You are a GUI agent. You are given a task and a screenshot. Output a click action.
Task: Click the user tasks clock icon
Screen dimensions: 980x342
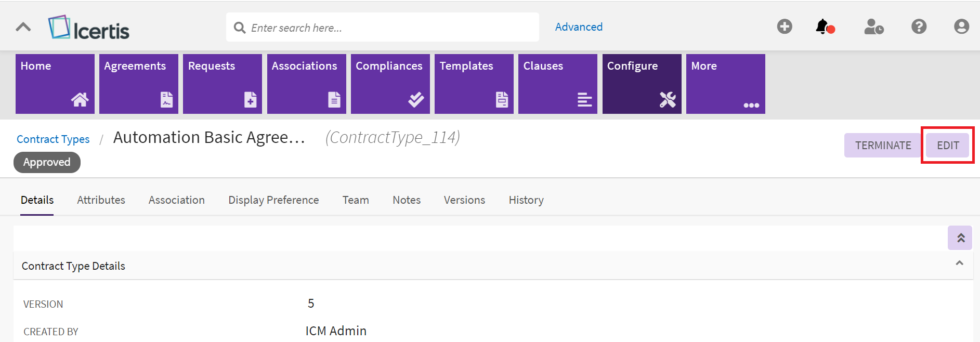[873, 27]
